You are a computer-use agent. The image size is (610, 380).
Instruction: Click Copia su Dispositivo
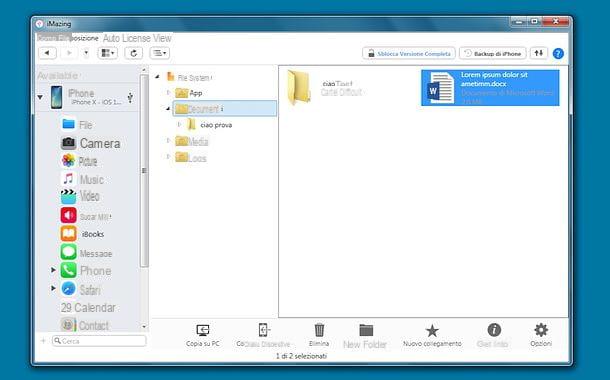(x=263, y=335)
